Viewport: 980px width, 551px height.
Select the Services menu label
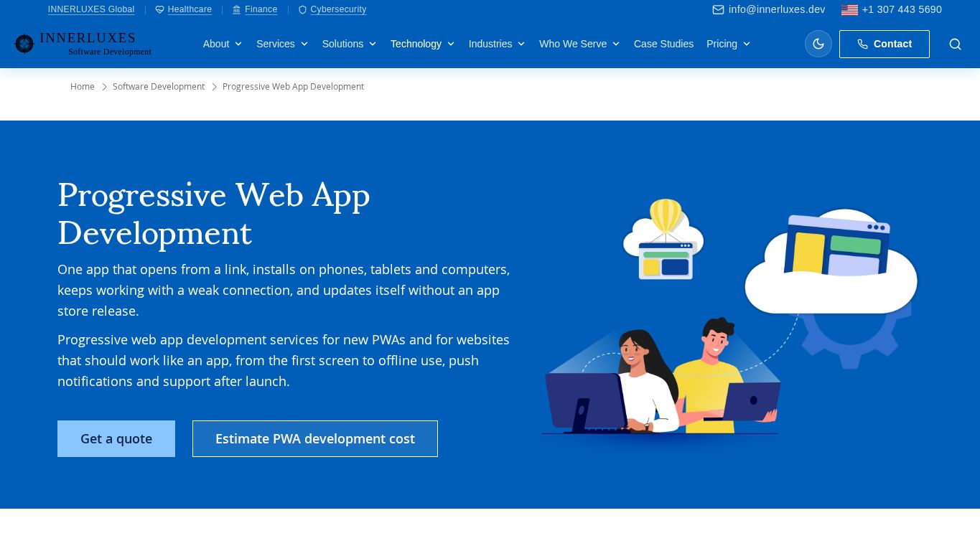tap(276, 44)
